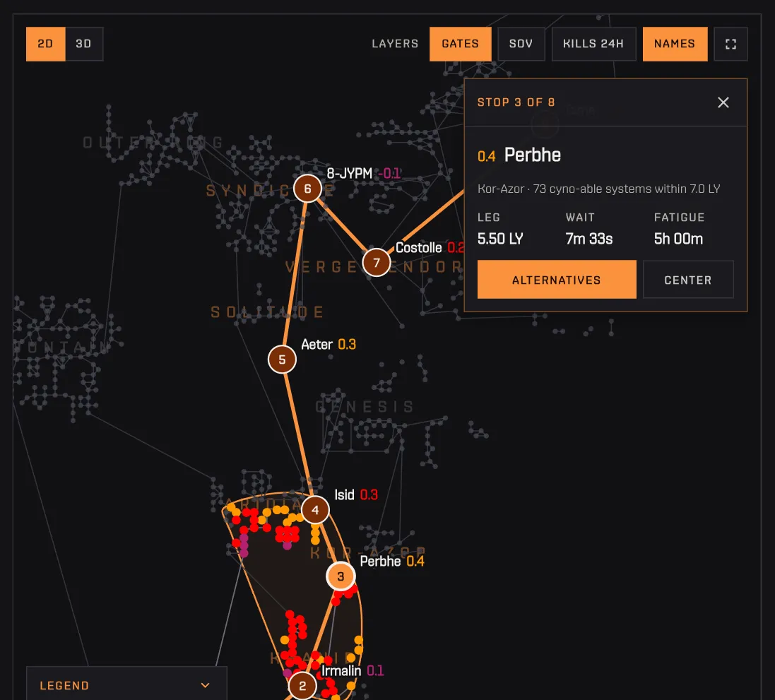Click the '7m 33s' wait value
The image size is (775, 700).
pos(589,239)
